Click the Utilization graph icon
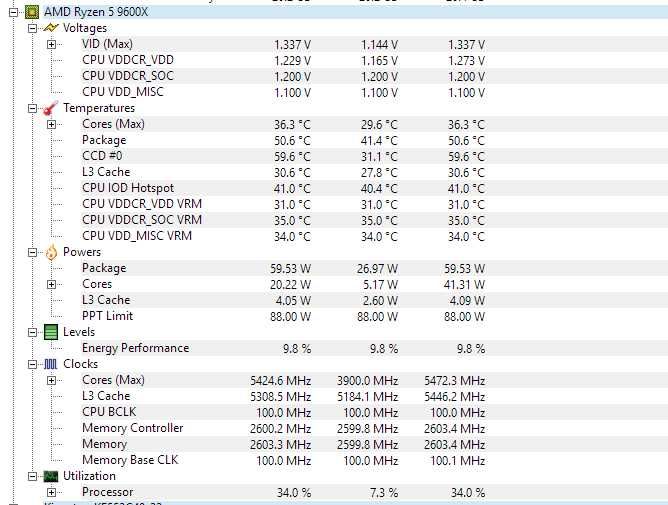This screenshot has width=668, height=505. tap(51, 476)
